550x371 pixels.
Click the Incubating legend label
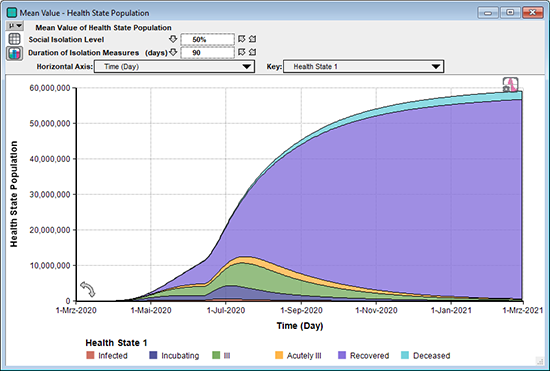pos(180,356)
